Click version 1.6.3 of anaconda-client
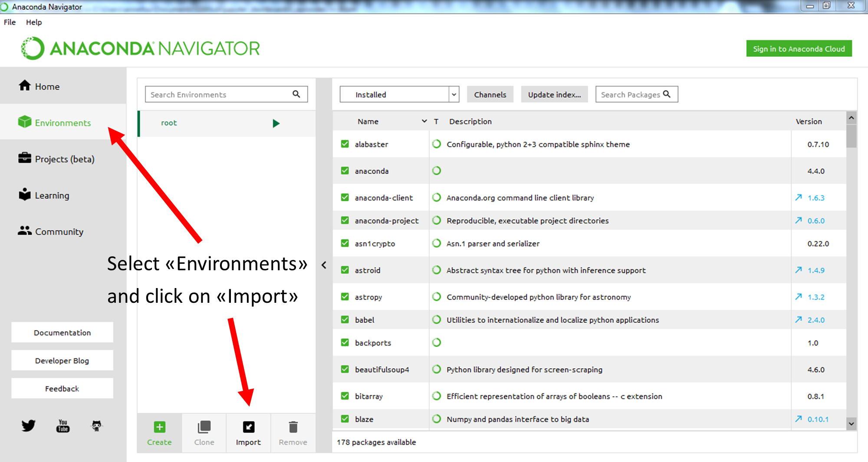 pos(816,198)
